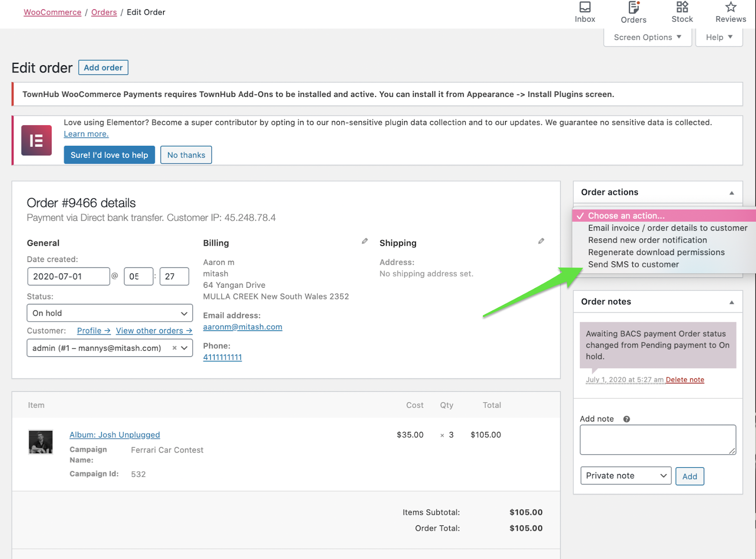
Task: Click the Qty column header
Action: pyautogui.click(x=447, y=405)
